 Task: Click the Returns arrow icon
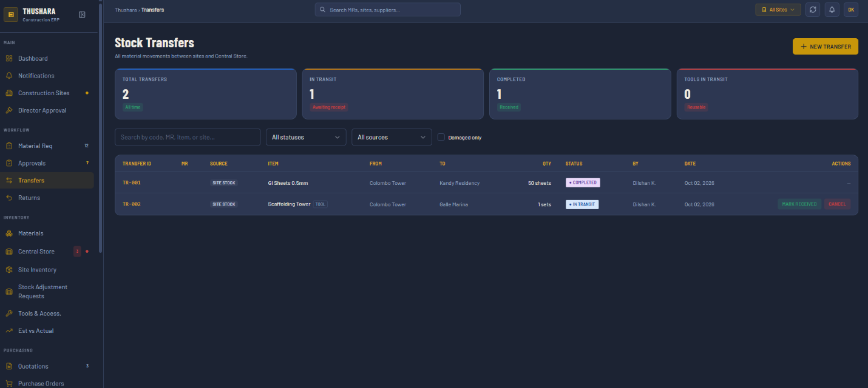[x=9, y=198]
